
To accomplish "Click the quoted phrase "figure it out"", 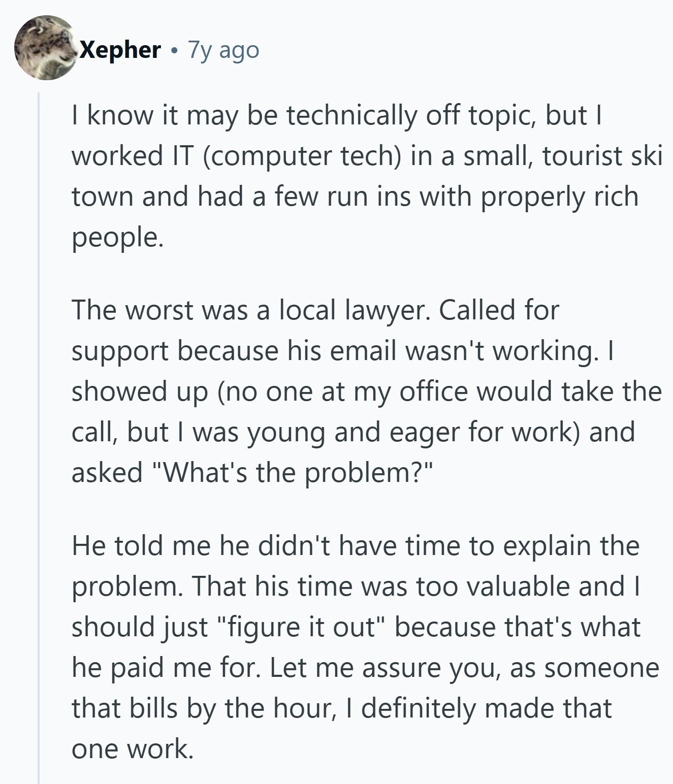I will (x=302, y=627).
